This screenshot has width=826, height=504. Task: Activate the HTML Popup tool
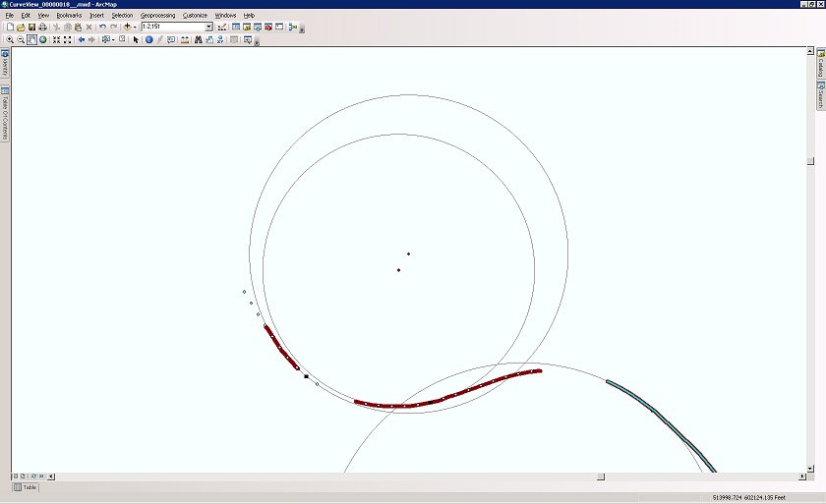click(171, 40)
